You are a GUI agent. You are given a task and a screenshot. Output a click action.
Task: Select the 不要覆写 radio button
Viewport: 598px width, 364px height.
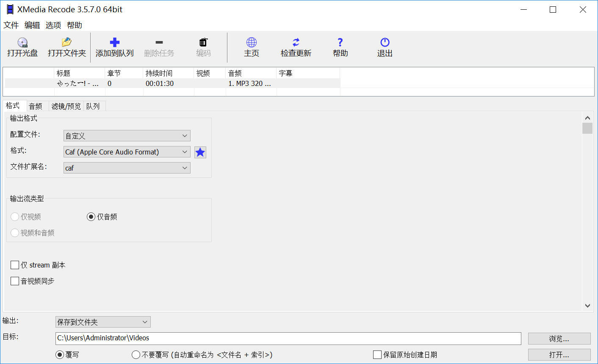click(136, 355)
